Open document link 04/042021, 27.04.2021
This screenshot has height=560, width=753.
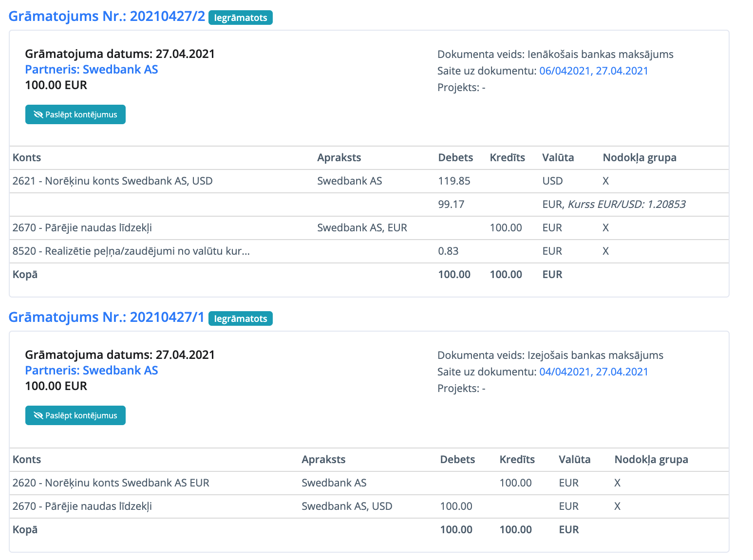click(x=594, y=372)
